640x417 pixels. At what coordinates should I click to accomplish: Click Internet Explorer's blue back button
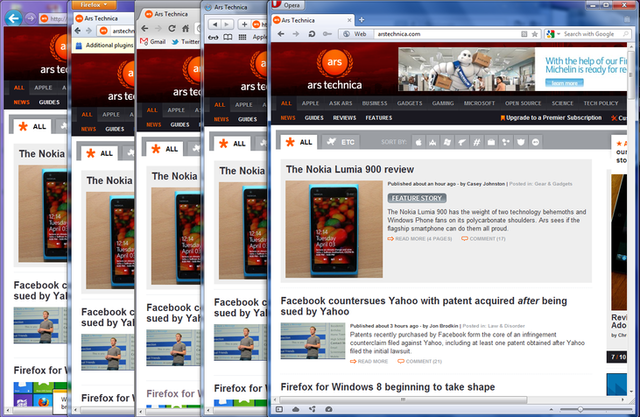[x=13, y=18]
